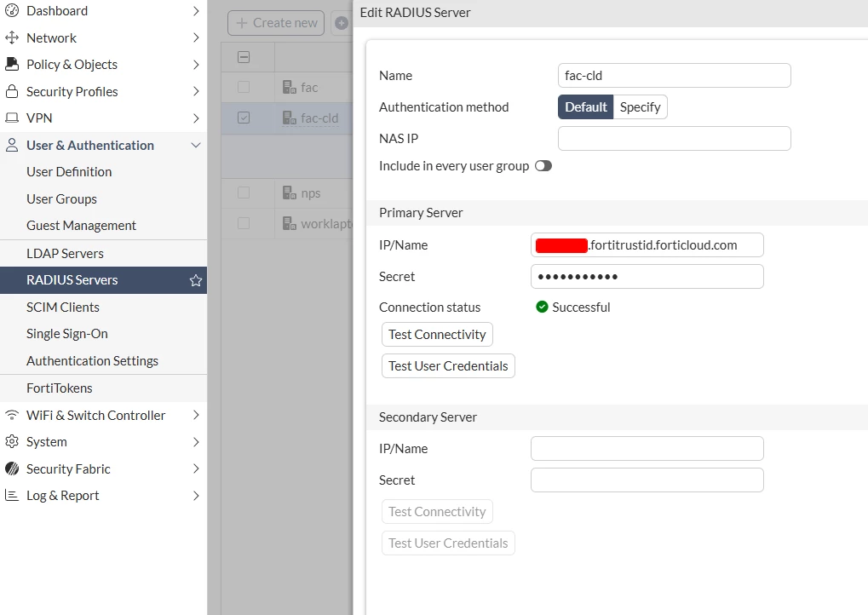This screenshot has height=615, width=868.
Task: Click the favorite star on RADIUS Servers
Action: click(x=195, y=280)
